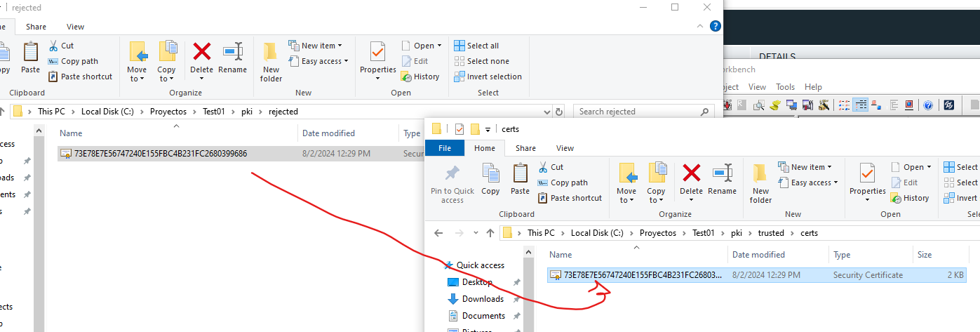Open recent locations dropdown in certs window
The height and width of the screenshot is (332, 980).
tap(474, 233)
